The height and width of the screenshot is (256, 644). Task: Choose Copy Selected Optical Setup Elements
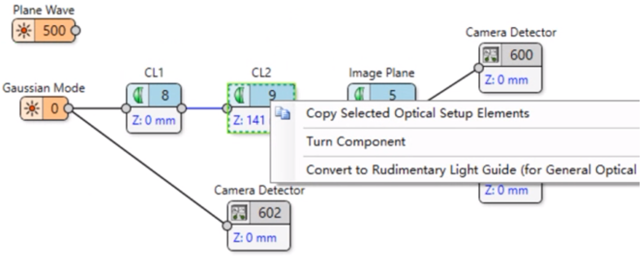[x=417, y=114]
